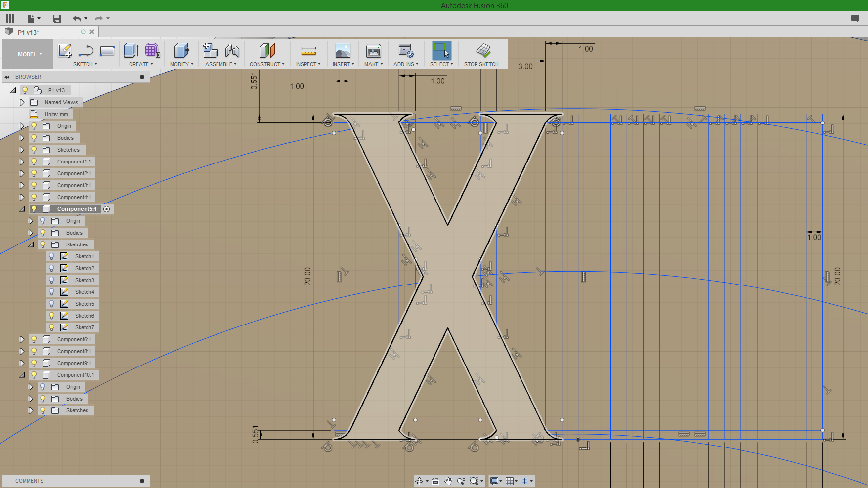Click the Pan hand icon
868x488 pixels.
click(448, 481)
